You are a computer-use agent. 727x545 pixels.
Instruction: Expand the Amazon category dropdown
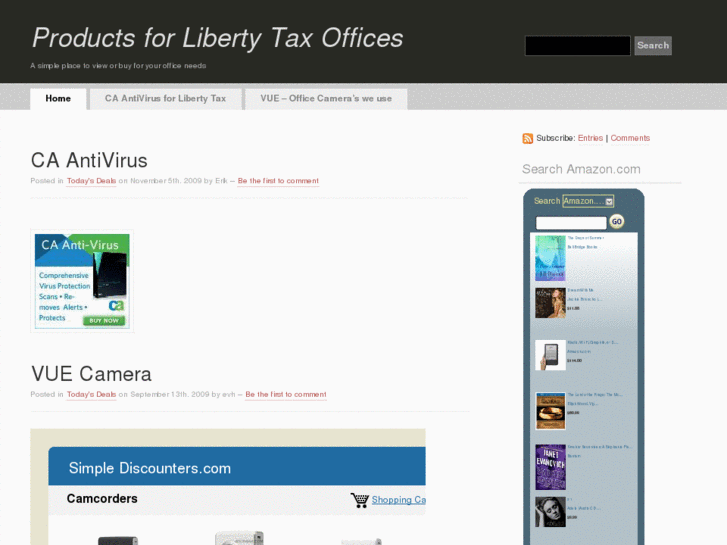tap(588, 201)
